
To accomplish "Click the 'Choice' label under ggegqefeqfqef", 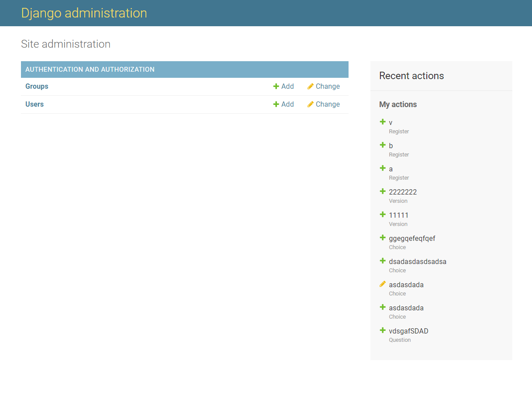I will (x=397, y=247).
